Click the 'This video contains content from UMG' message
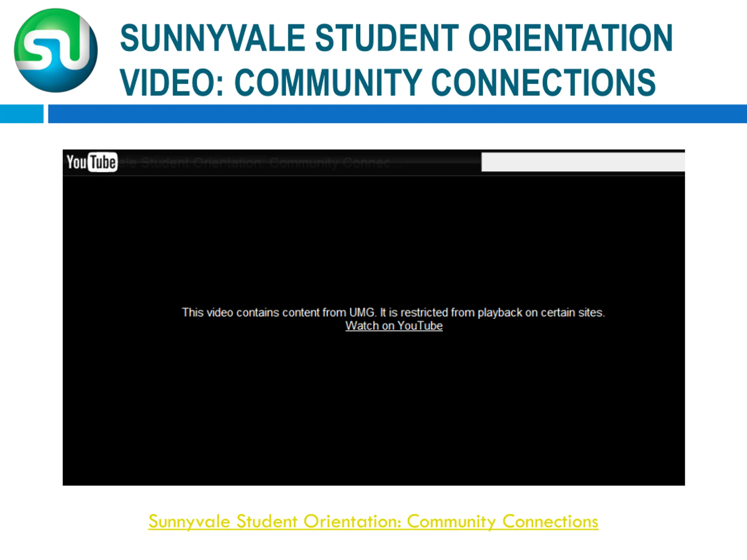The width and height of the screenshot is (747, 560). pos(393,313)
